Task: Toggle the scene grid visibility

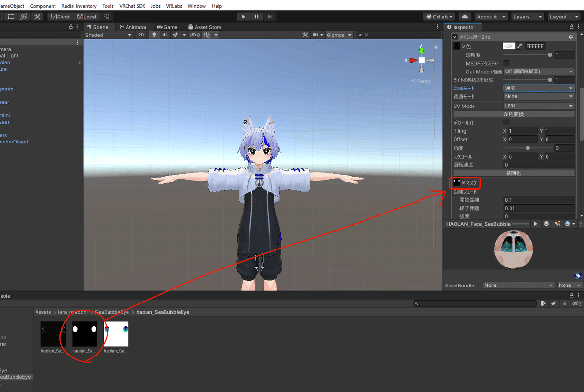Action: (x=207, y=35)
